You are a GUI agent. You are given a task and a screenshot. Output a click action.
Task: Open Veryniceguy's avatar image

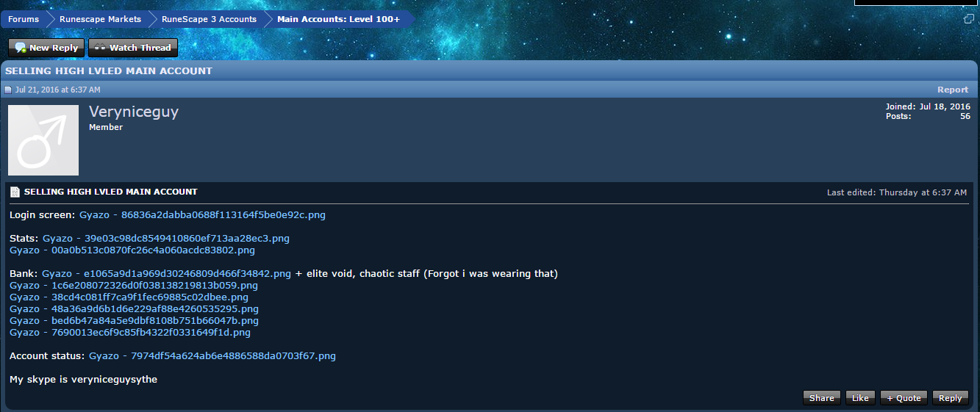click(x=43, y=140)
